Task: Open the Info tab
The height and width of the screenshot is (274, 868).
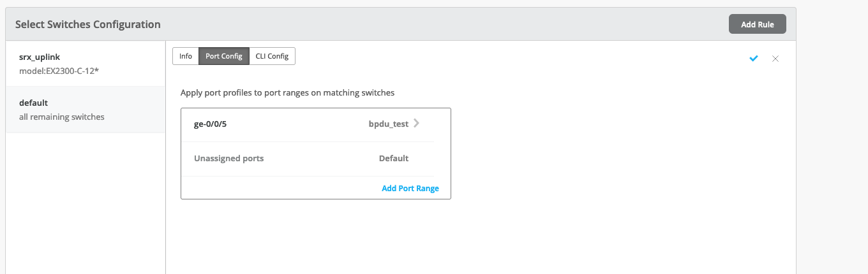Action: (186, 56)
